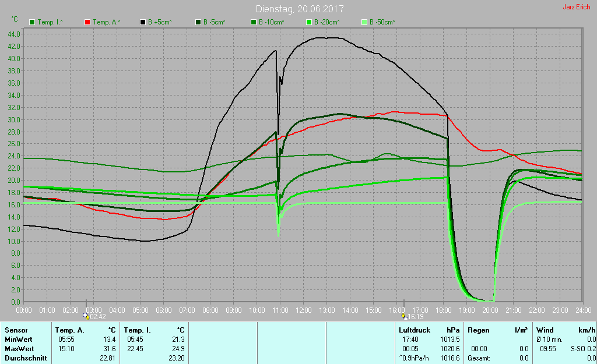Click the '24:00' x-axis tick label

coord(583,310)
